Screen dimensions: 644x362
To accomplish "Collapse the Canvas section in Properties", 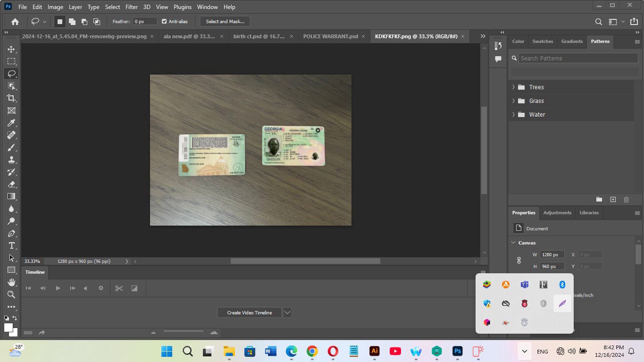I will 513,243.
